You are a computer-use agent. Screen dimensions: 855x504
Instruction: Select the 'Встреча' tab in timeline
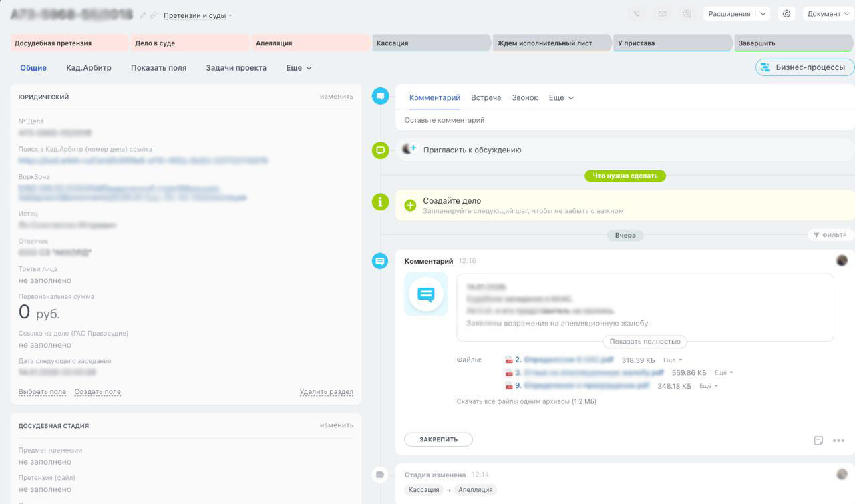486,98
